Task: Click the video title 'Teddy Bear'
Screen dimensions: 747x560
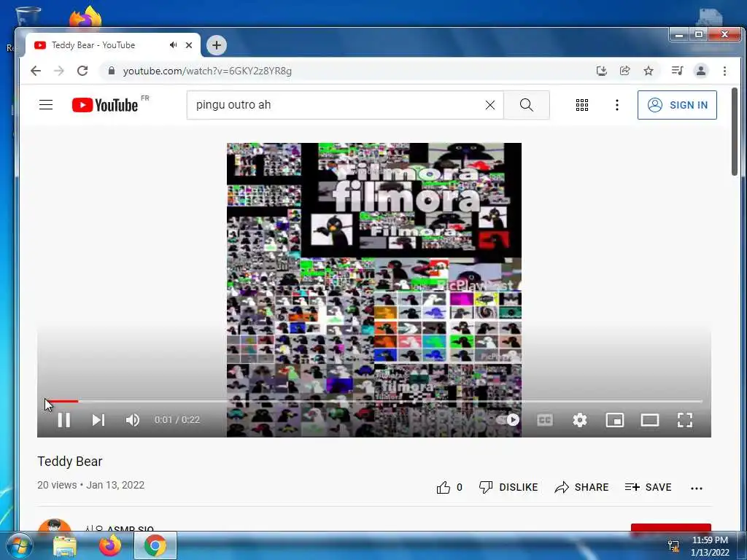Action: pyautogui.click(x=70, y=462)
